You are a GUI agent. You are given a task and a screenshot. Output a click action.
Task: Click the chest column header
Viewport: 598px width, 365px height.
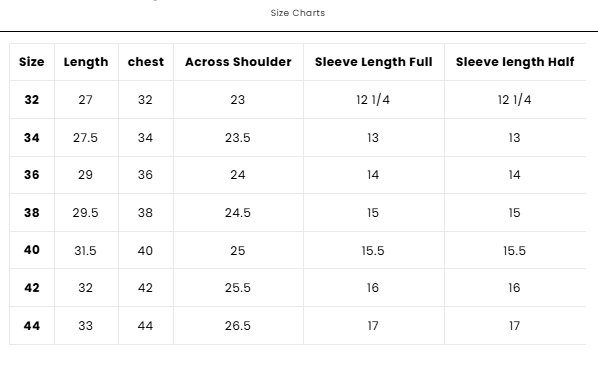click(x=146, y=62)
